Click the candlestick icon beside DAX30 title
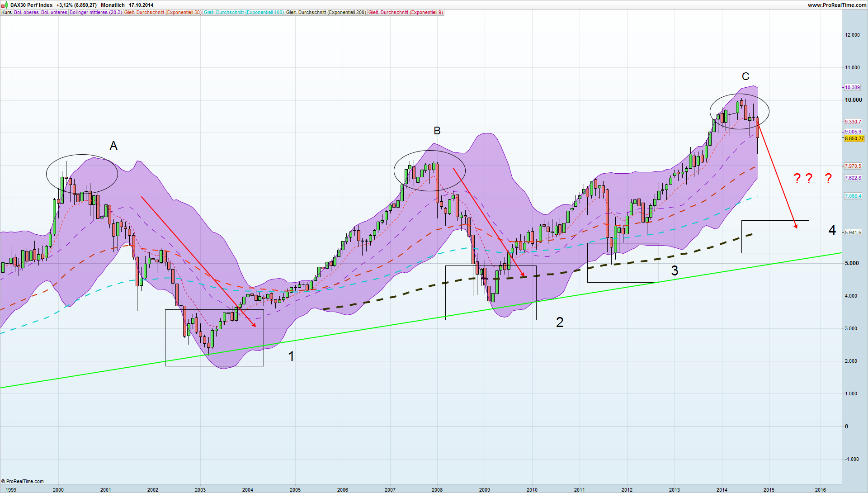This screenshot has width=868, height=493. (5, 5)
